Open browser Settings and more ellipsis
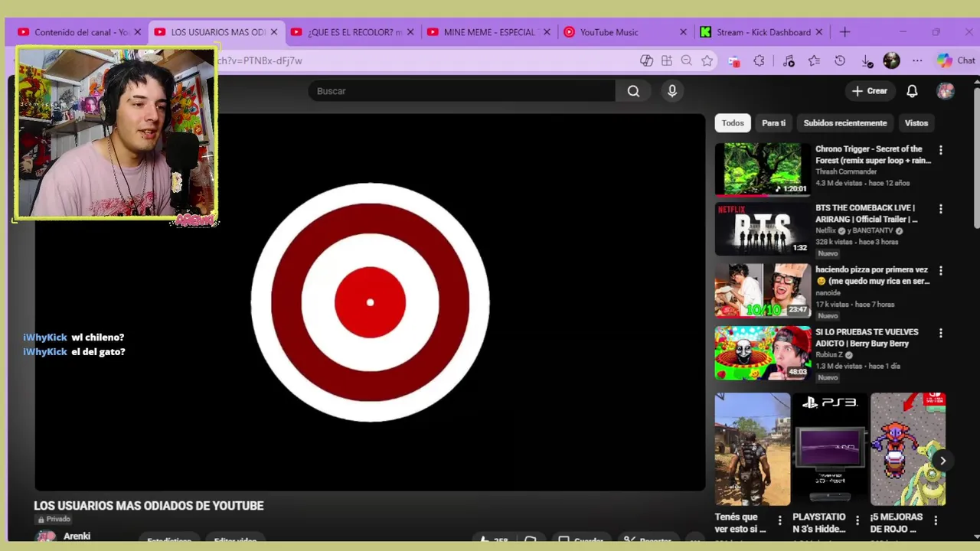The image size is (980, 551). tap(917, 60)
